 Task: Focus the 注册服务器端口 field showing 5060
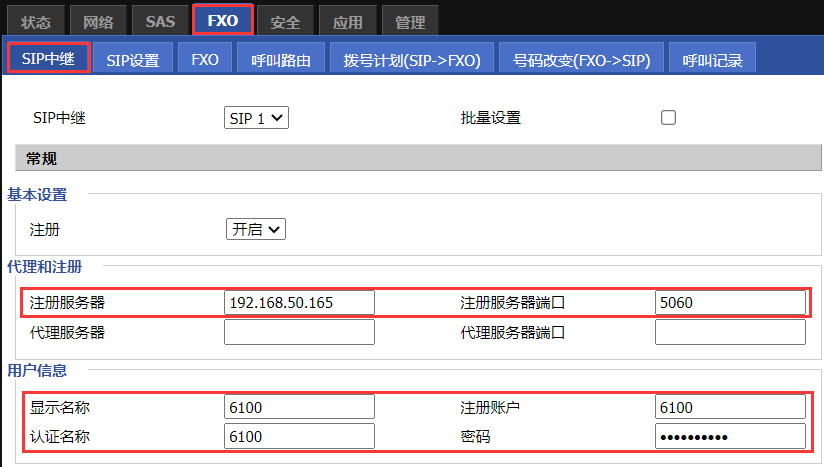730,303
